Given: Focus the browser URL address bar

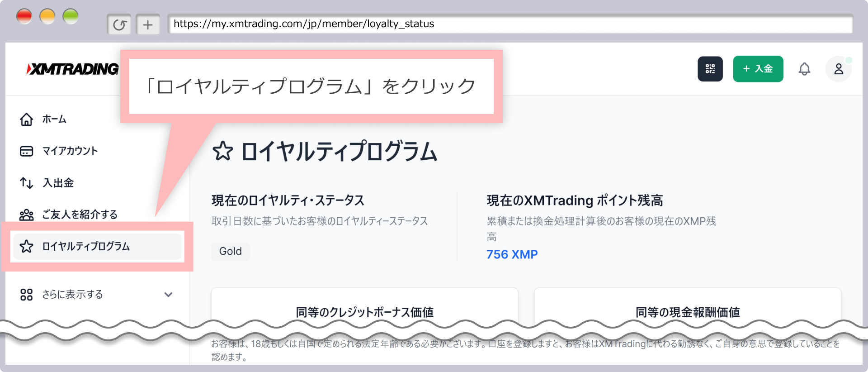Looking at the screenshot, I should (510, 24).
